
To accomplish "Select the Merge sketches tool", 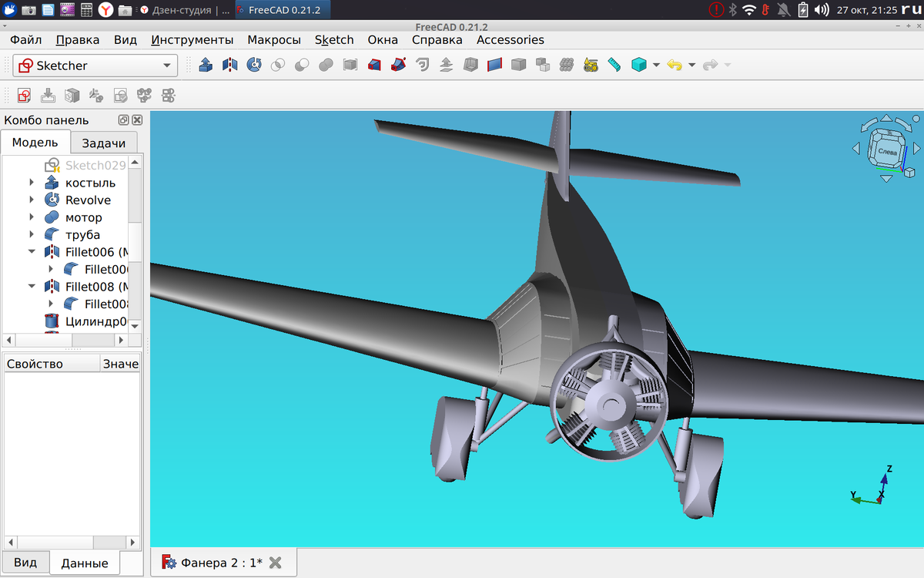I will [145, 95].
